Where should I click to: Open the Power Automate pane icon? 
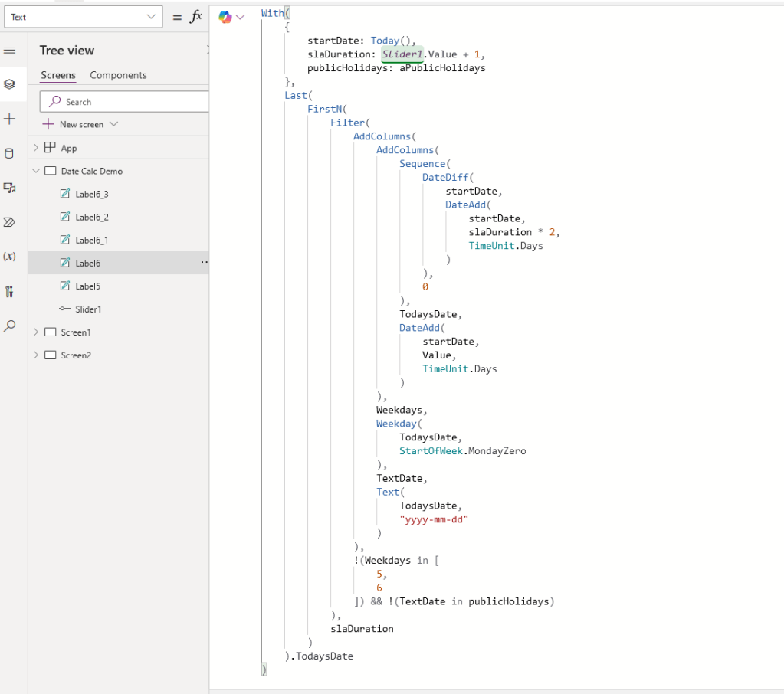10,222
